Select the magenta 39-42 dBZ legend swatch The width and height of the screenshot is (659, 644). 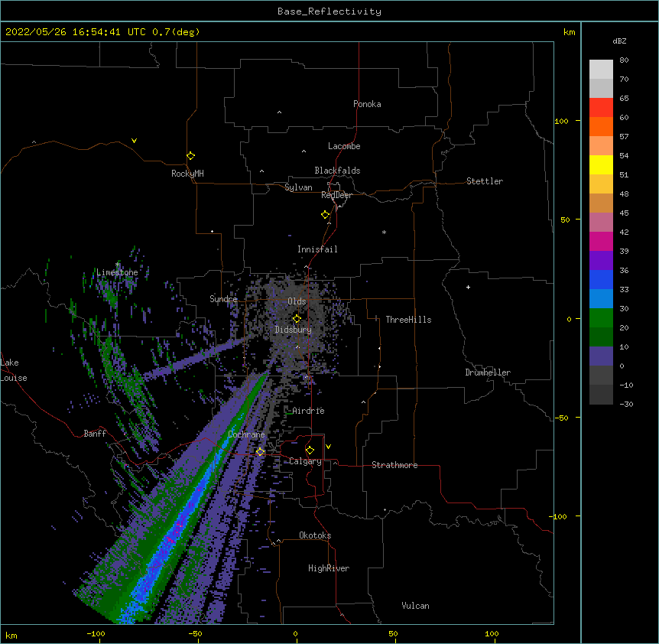pos(601,241)
